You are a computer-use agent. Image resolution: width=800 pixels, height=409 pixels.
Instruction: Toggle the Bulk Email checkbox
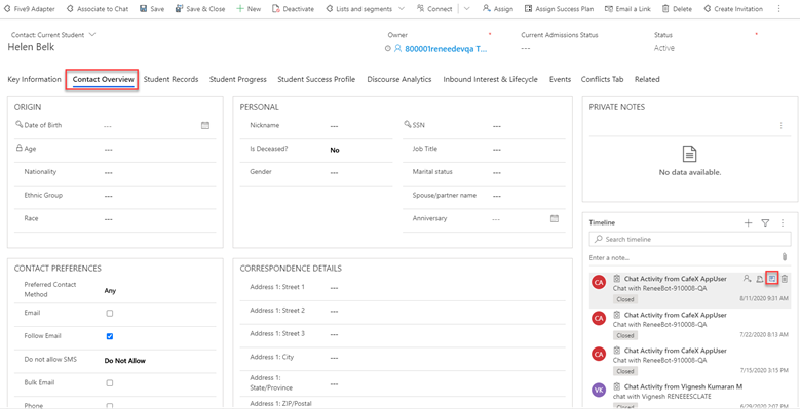pos(110,383)
